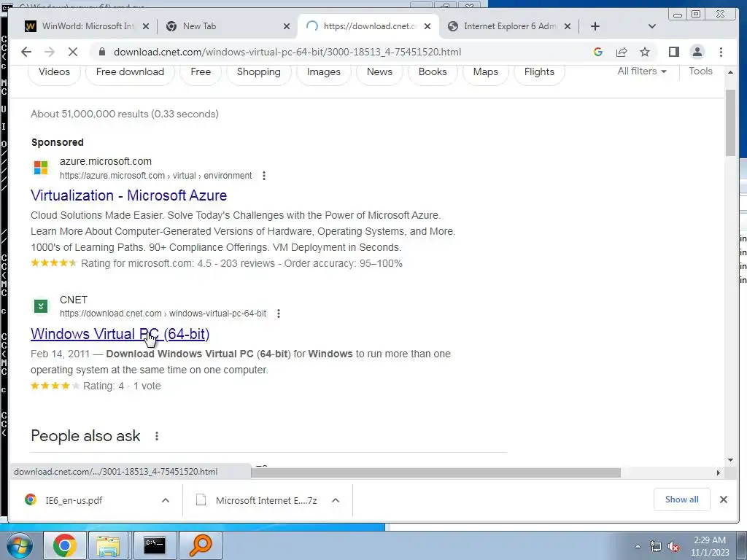Open Virtualization - Microsoft Azure link

pos(128,195)
